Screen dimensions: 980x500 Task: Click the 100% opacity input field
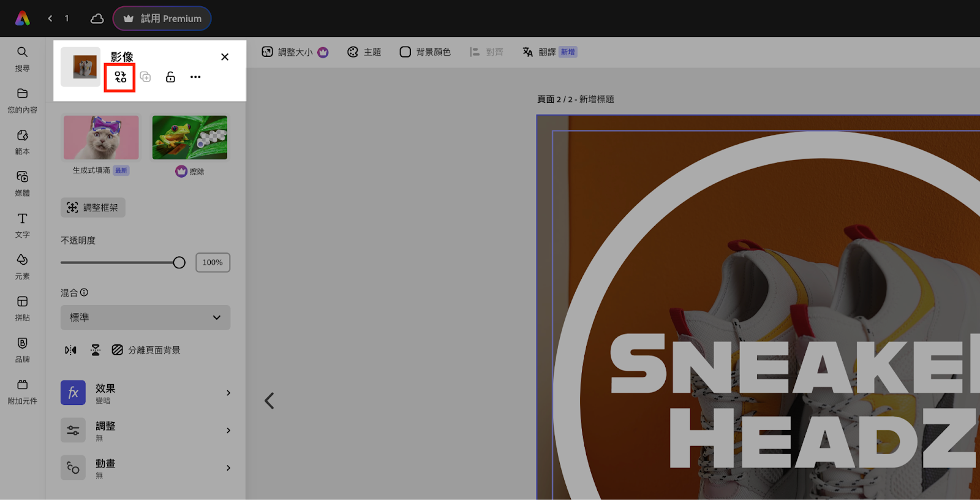click(x=213, y=262)
